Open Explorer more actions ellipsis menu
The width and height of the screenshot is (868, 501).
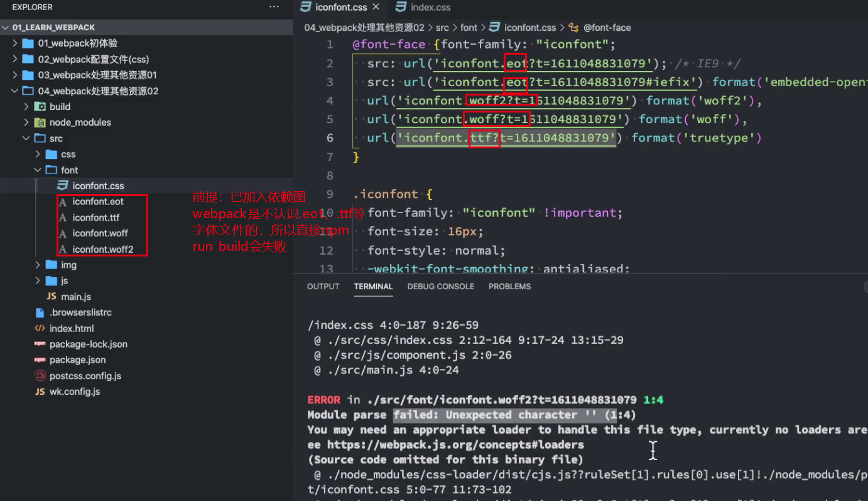tap(274, 7)
